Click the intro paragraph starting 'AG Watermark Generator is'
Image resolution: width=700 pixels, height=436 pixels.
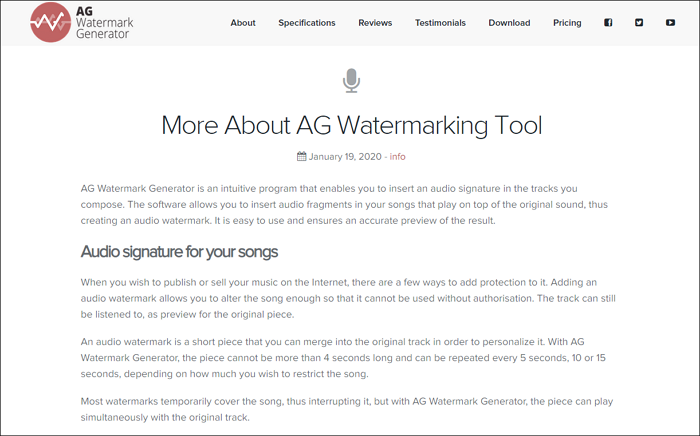coord(343,204)
